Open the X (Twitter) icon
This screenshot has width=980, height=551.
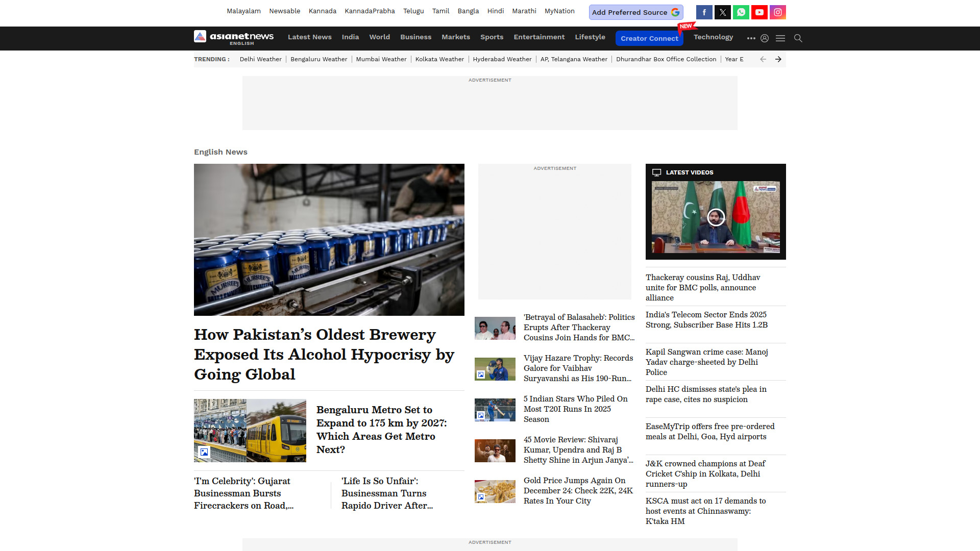(x=722, y=12)
